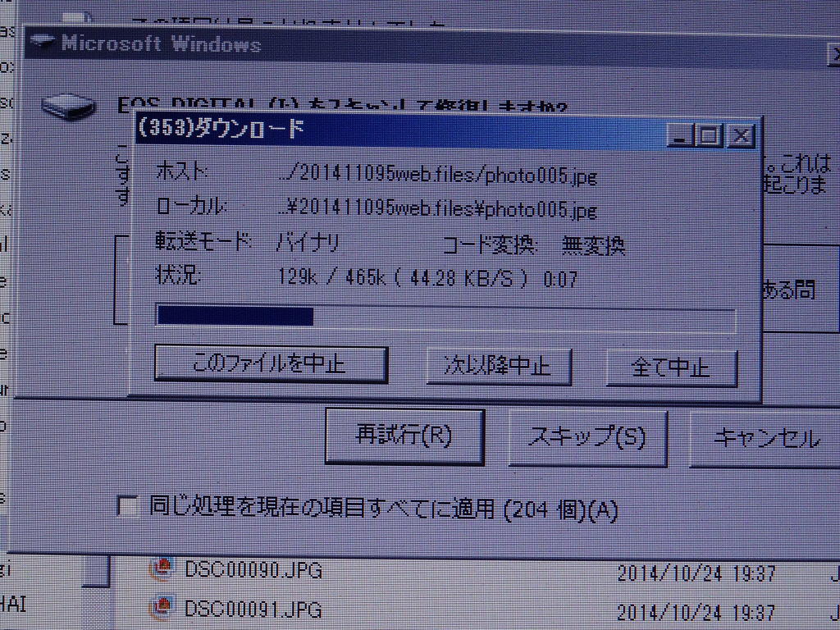Click the status text 129k / 465k
This screenshot has height=630, width=840.
click(331, 277)
